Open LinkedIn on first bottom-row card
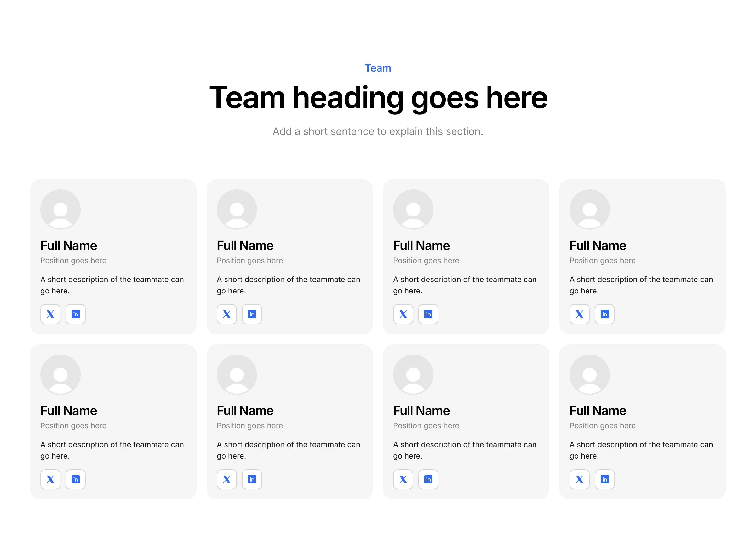Viewport: 756px width, 560px height. (x=76, y=479)
